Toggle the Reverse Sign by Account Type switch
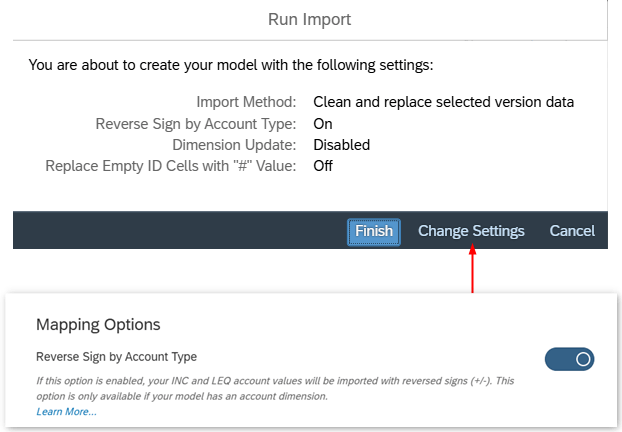 tap(569, 358)
